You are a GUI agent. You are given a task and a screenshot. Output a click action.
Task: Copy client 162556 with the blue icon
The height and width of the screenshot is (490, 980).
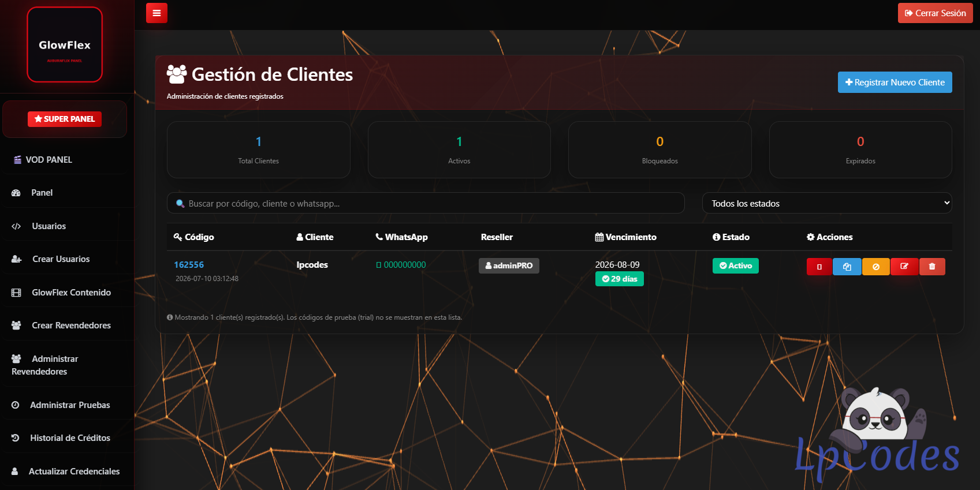(x=847, y=267)
